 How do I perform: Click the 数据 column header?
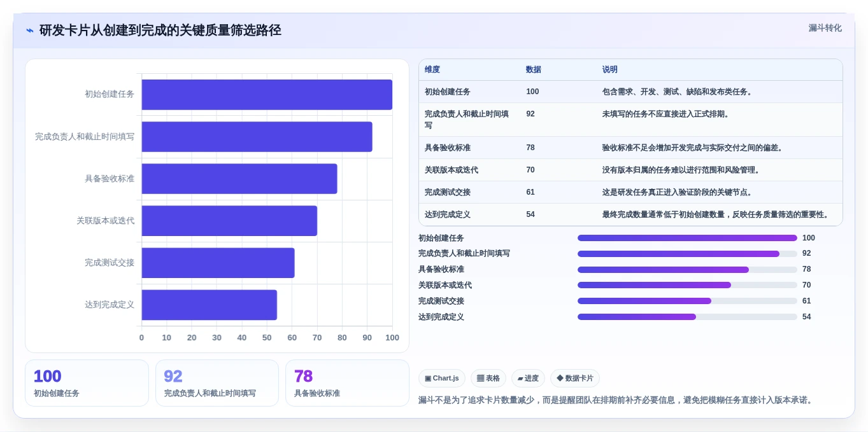[x=534, y=70]
